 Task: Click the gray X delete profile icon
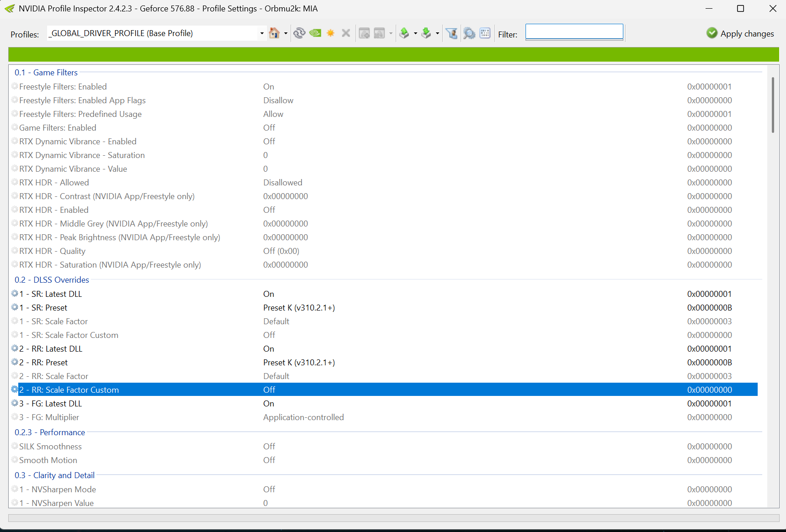(x=346, y=33)
